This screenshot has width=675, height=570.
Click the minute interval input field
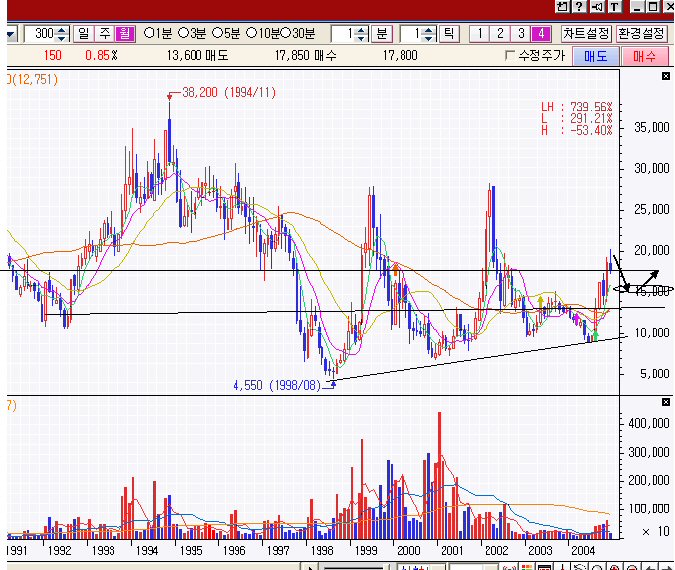[x=343, y=34]
